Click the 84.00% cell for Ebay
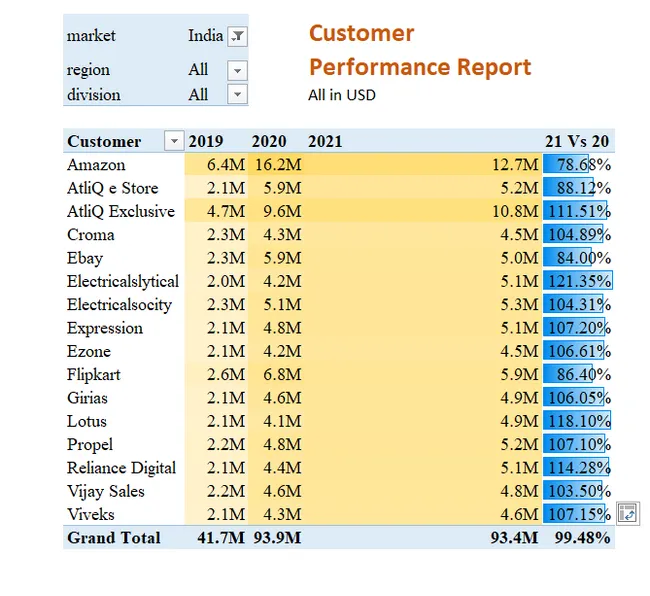The image size is (650, 596). coord(579,258)
